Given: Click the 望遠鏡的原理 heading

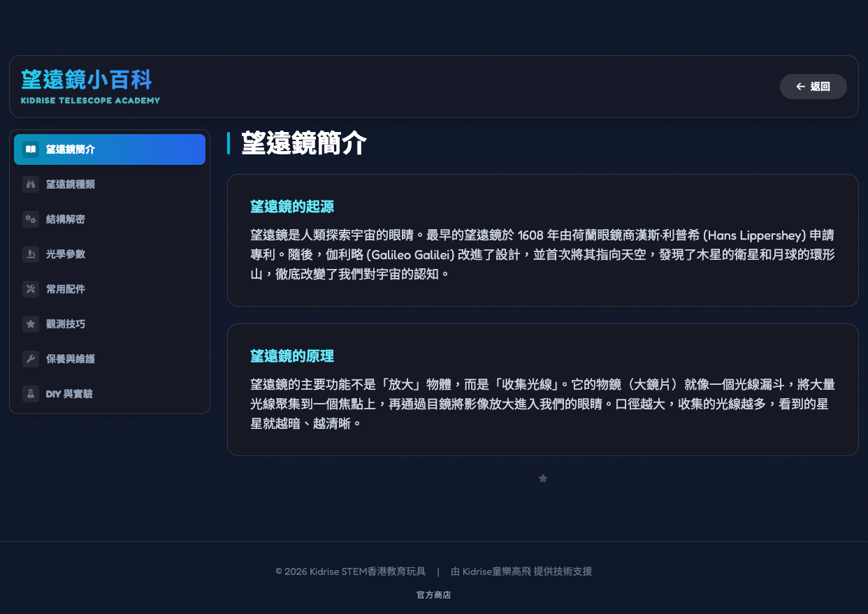Looking at the screenshot, I should click(x=291, y=356).
